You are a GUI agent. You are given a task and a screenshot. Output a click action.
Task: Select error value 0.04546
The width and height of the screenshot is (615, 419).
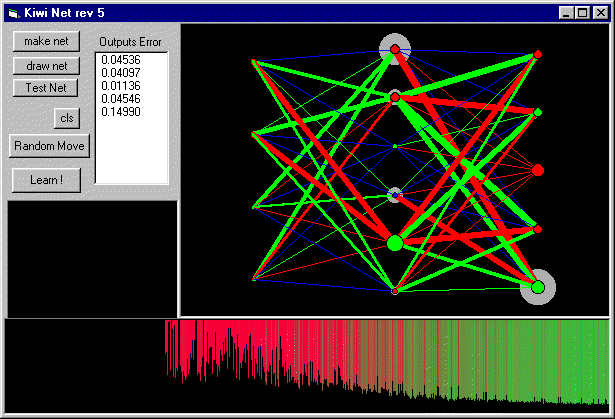coord(121,98)
